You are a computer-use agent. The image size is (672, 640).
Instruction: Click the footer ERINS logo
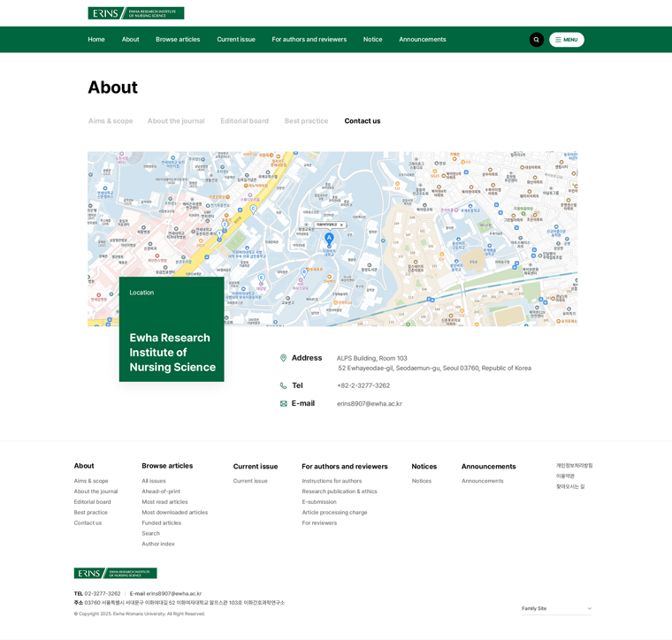115,573
